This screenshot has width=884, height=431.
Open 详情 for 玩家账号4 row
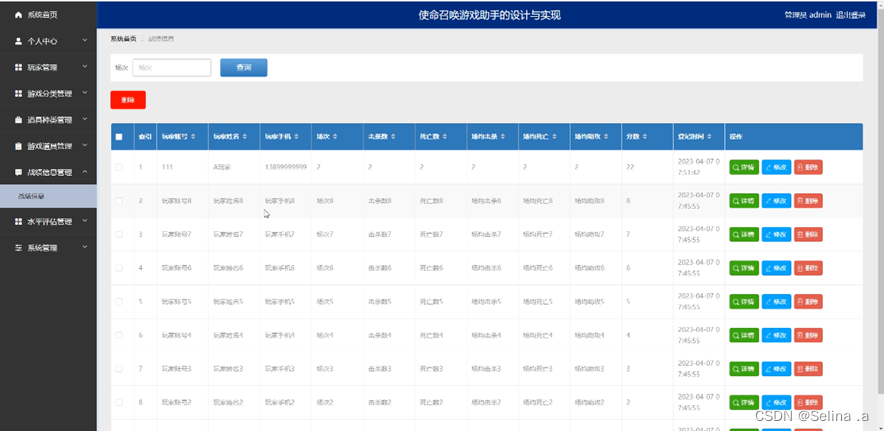[x=744, y=335]
